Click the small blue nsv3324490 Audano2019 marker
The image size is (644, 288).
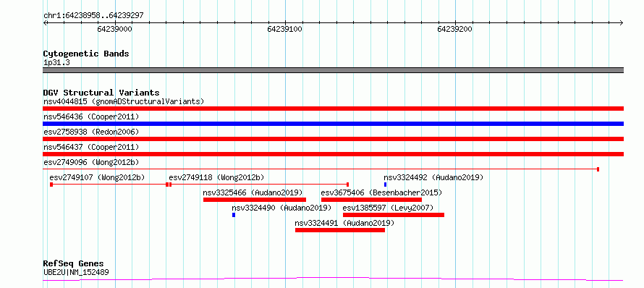234,215
